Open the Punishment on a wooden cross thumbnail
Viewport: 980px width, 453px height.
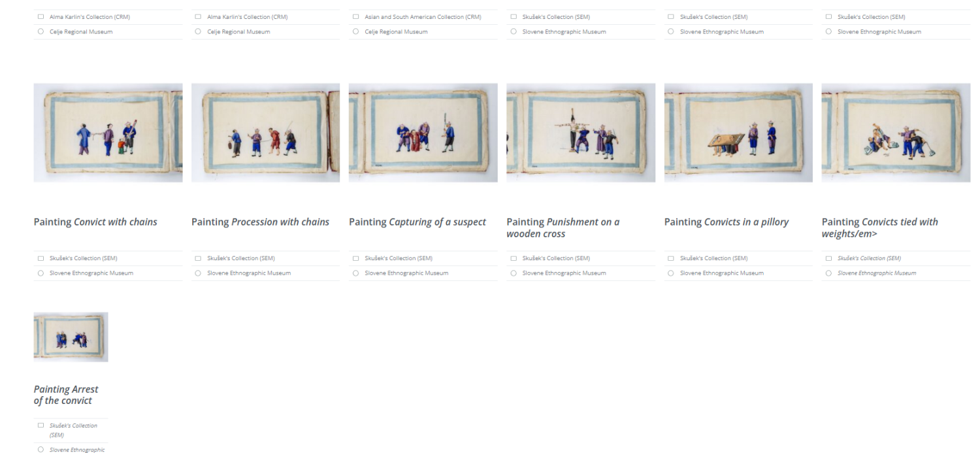pyautogui.click(x=581, y=133)
